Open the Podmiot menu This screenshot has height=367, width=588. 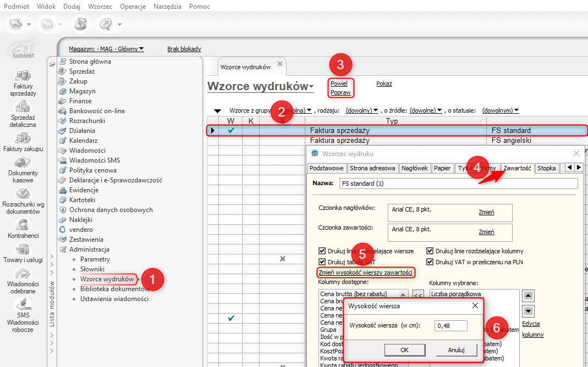point(17,7)
